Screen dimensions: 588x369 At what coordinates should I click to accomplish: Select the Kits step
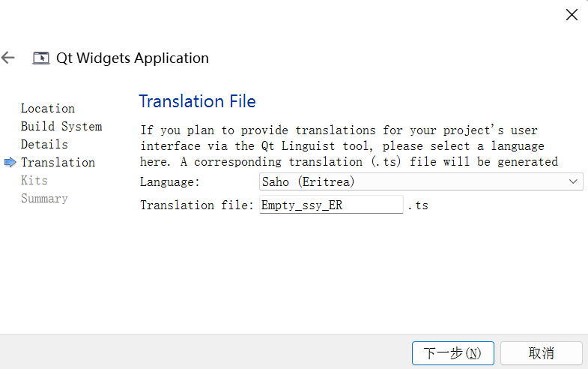34,181
